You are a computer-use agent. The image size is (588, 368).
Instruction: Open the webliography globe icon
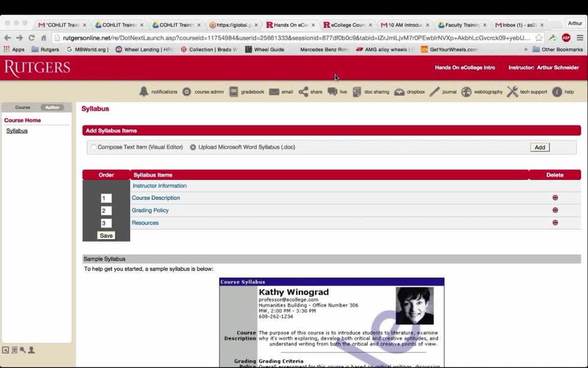466,92
